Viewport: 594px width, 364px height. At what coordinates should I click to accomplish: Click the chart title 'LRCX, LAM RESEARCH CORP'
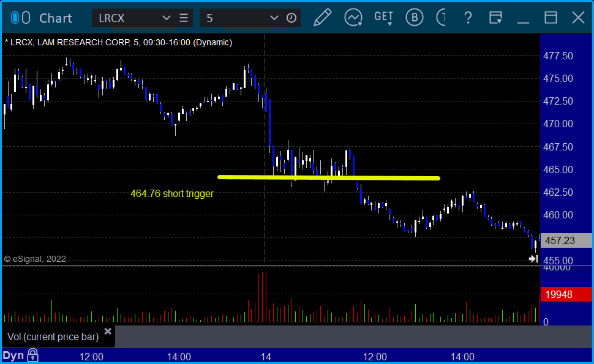(70, 42)
